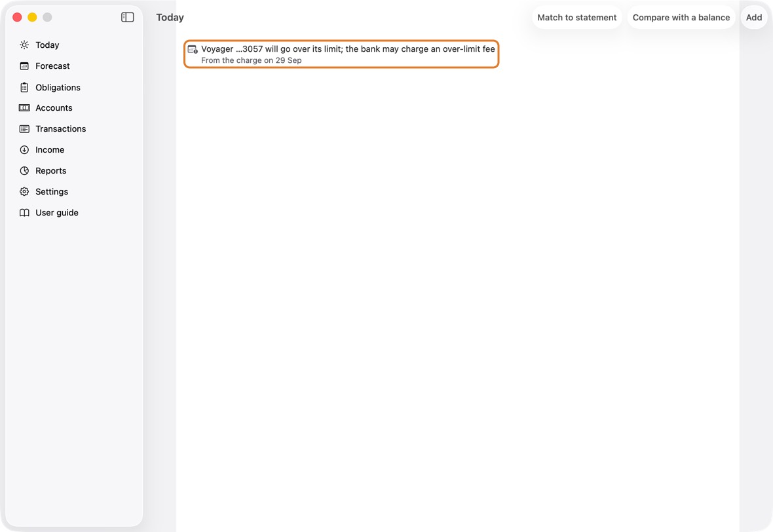Click the Reports pie chart icon
Image resolution: width=773 pixels, height=532 pixels.
point(24,170)
